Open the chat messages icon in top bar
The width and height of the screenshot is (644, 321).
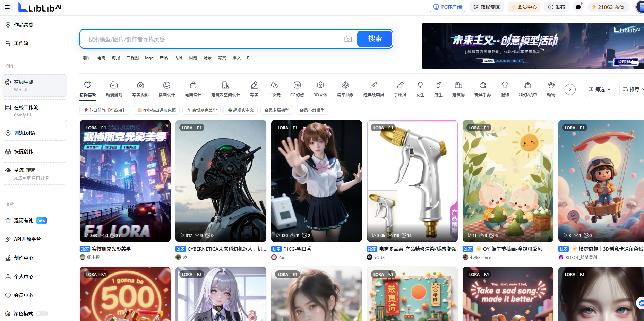[578, 7]
